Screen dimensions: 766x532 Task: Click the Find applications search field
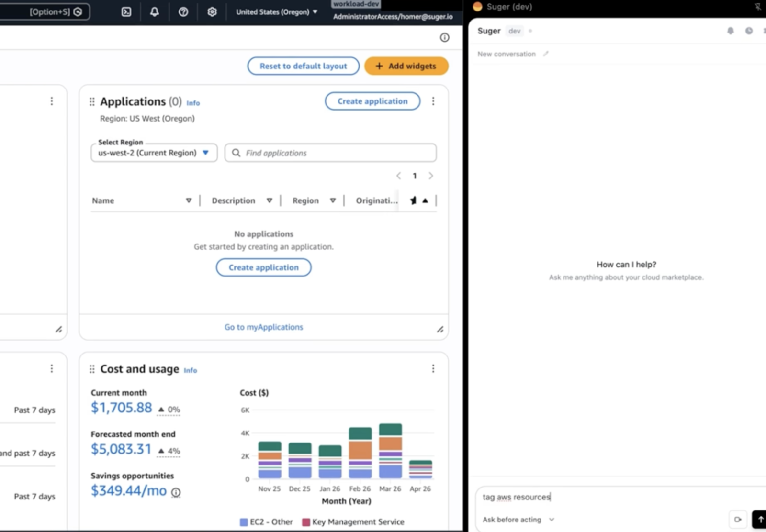click(331, 153)
